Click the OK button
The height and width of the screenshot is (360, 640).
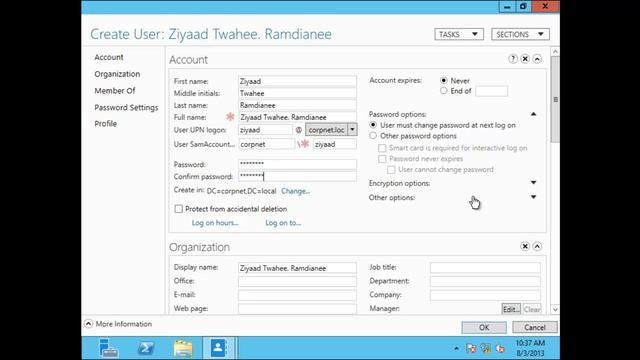tap(484, 327)
